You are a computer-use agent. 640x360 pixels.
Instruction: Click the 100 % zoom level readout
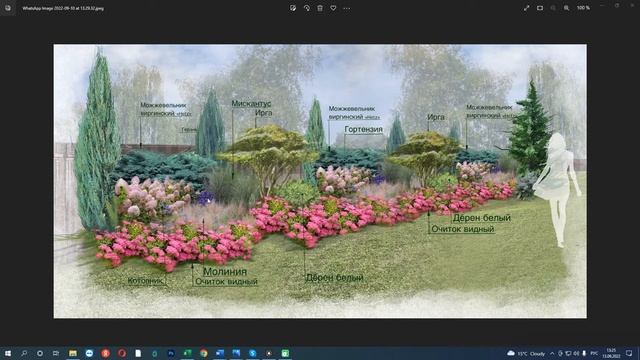(583, 8)
